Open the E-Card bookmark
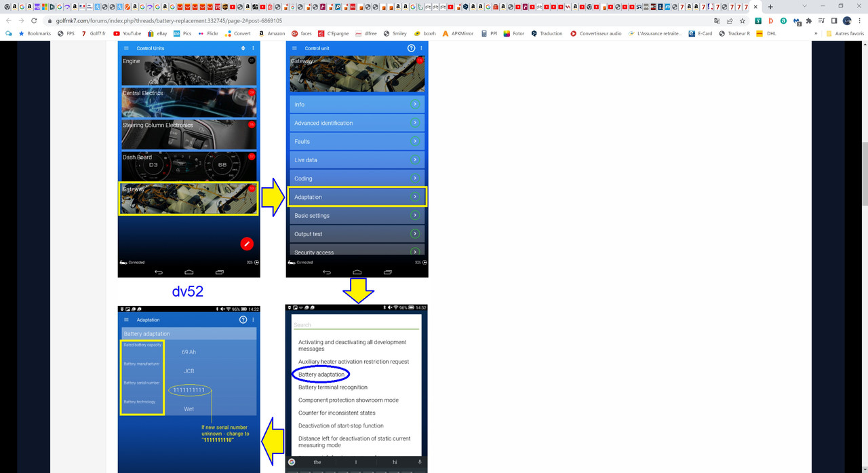The width and height of the screenshot is (868, 473). coord(701,33)
